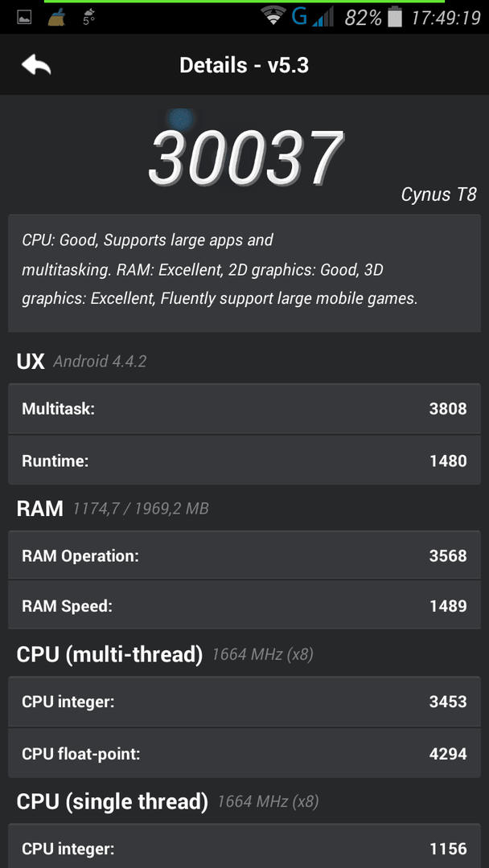The height and width of the screenshot is (868, 489).
Task: Tap the performance summary description box
Action: click(244, 273)
